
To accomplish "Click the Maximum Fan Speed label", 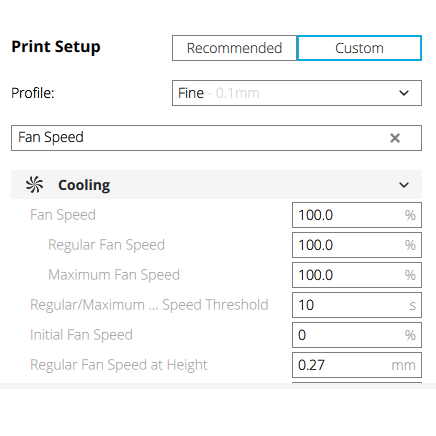I will tap(114, 275).
